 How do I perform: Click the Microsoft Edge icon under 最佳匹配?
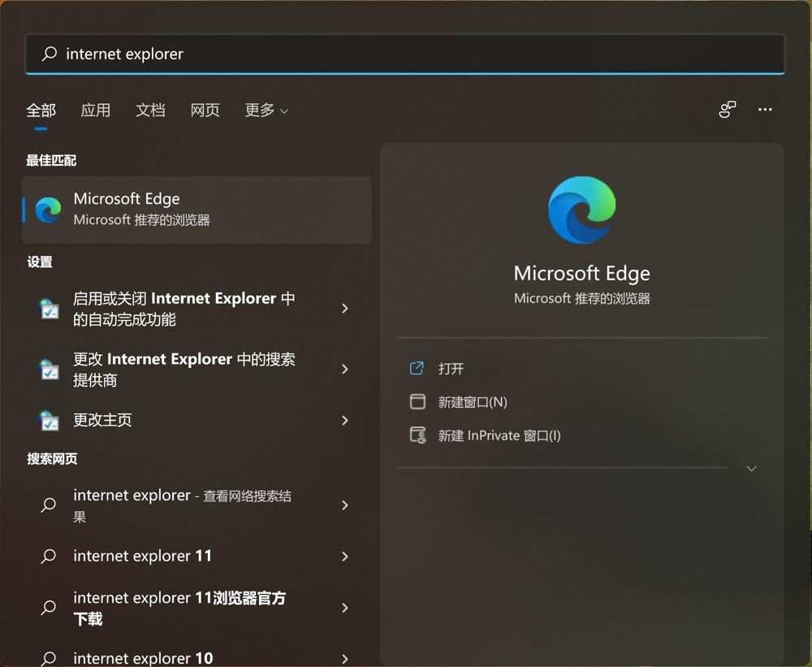(48, 210)
